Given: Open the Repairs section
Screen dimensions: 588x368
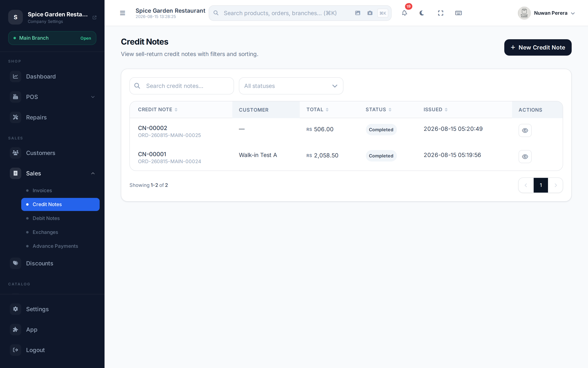Looking at the screenshot, I should pyautogui.click(x=52, y=117).
